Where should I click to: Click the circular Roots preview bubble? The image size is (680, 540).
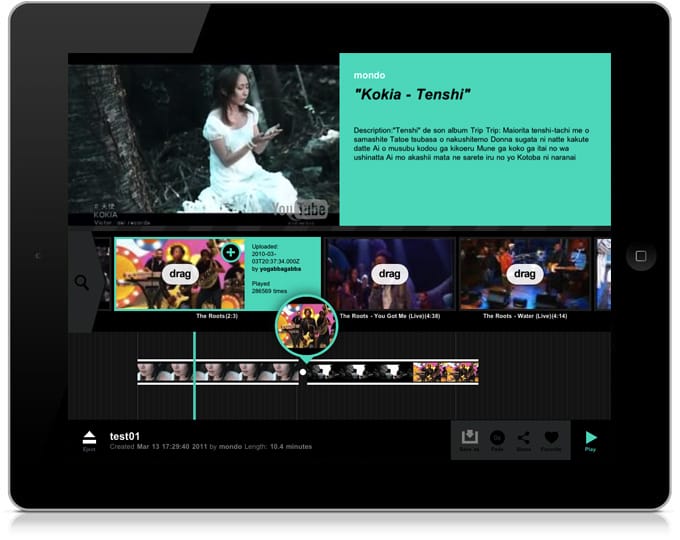pyautogui.click(x=306, y=327)
